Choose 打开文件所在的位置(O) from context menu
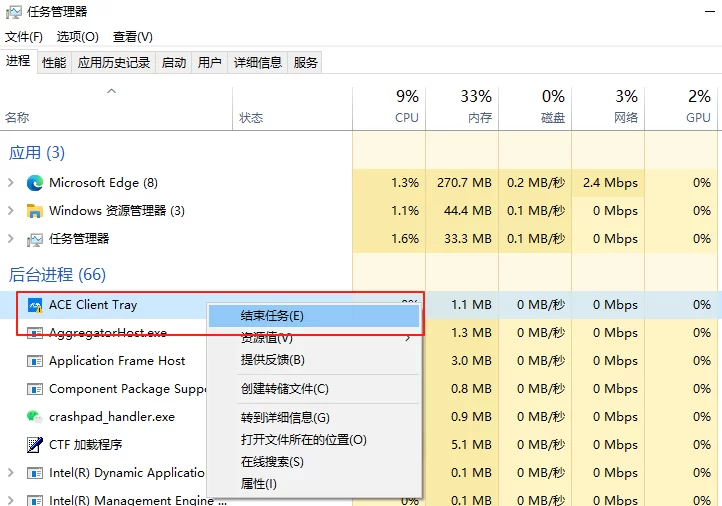The image size is (722, 506). click(x=303, y=440)
